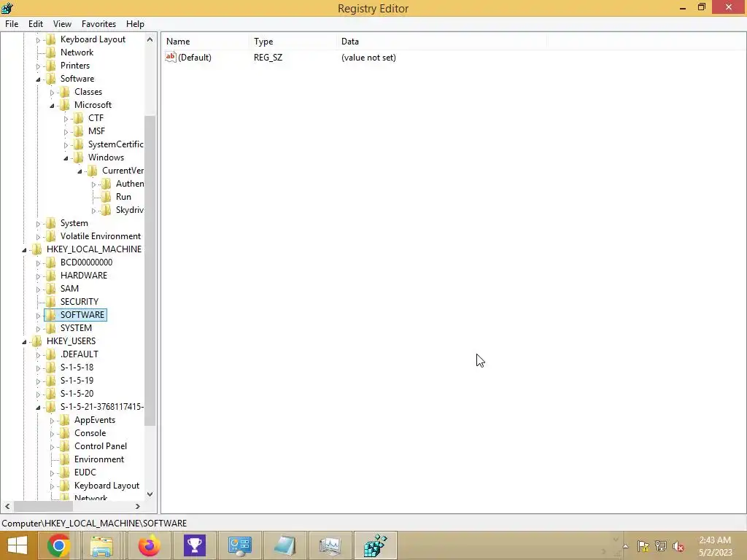Click the SAM key folder icon

click(51, 289)
